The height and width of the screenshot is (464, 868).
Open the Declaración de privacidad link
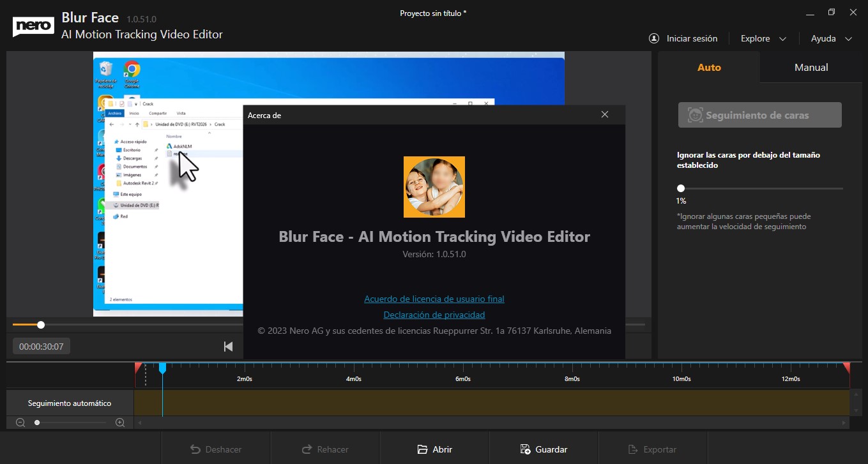(x=434, y=315)
